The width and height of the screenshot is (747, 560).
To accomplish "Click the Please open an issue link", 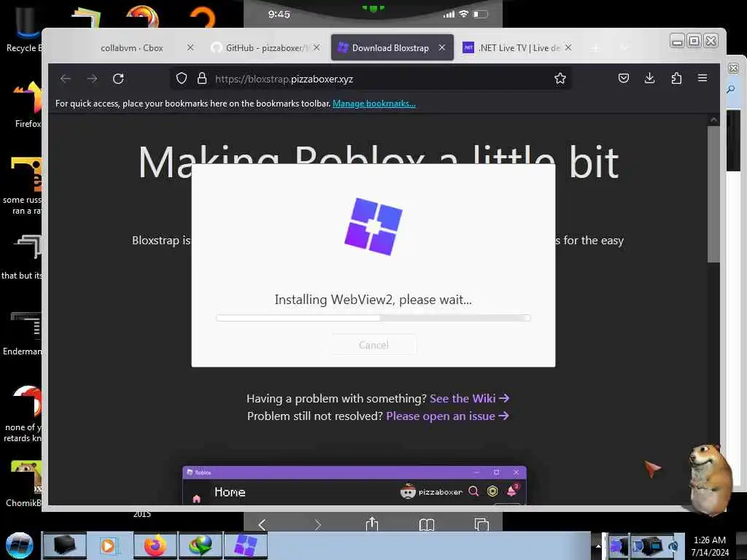I will pyautogui.click(x=447, y=416).
